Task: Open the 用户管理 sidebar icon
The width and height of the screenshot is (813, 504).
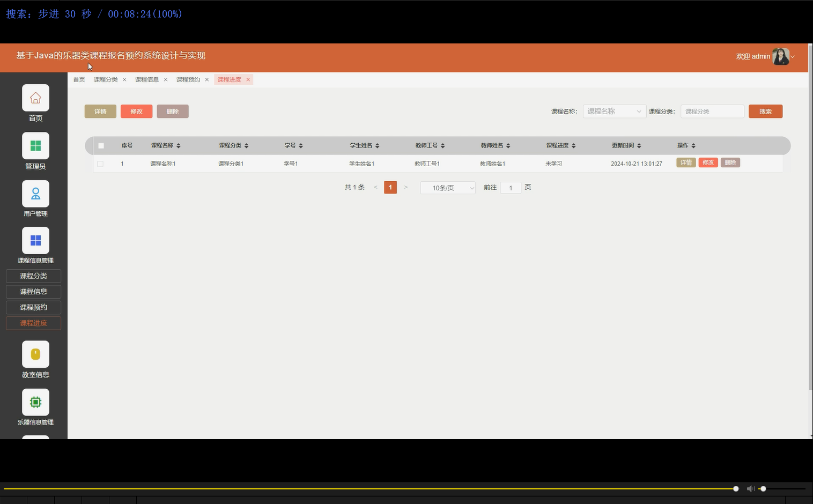Action: point(35,194)
